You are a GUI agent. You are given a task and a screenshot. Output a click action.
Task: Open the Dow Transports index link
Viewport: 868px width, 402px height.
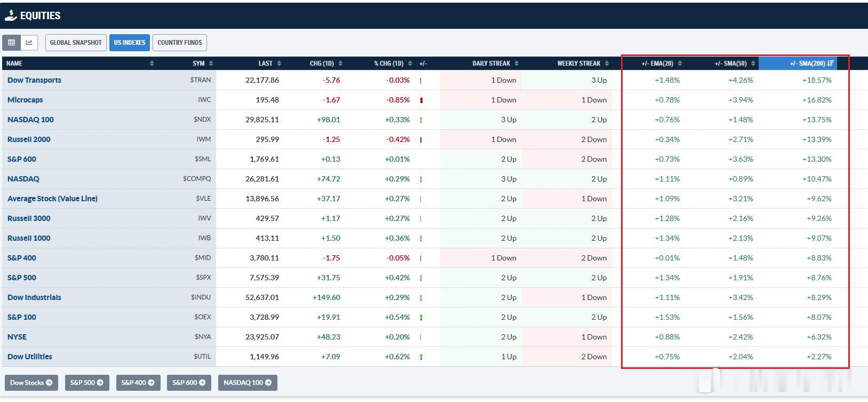point(34,80)
